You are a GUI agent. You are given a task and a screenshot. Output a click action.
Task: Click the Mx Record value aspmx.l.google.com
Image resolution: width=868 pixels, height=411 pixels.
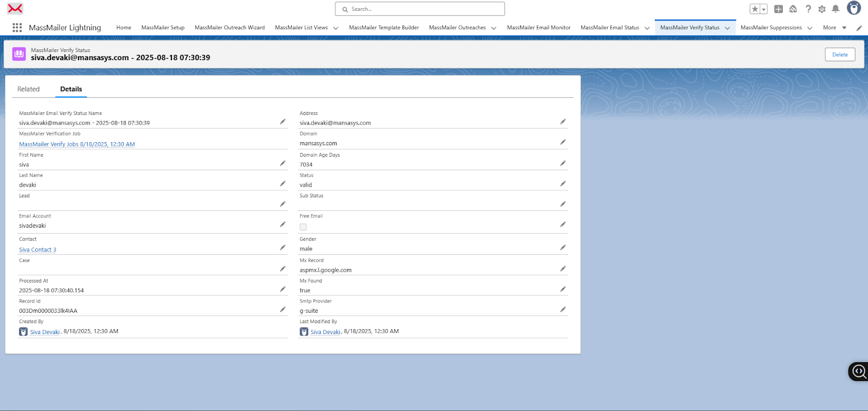click(x=325, y=270)
